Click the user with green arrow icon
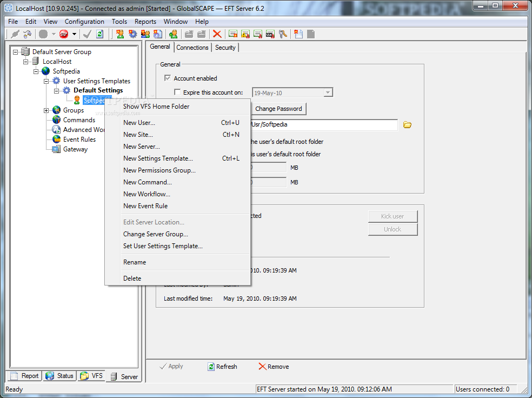This screenshot has width=532, height=398. 174,34
